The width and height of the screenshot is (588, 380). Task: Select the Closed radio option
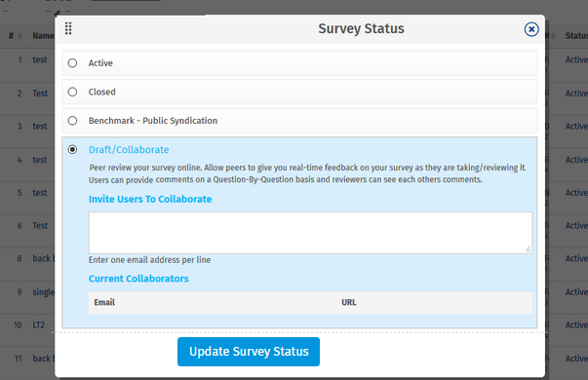coord(72,92)
